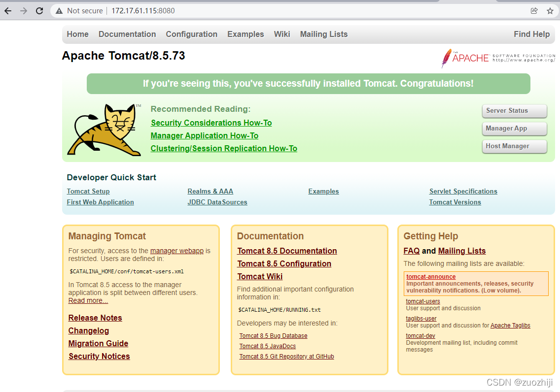Open Tomcat 8.5 Configuration link
The width and height of the screenshot is (560, 392).
[x=284, y=263]
